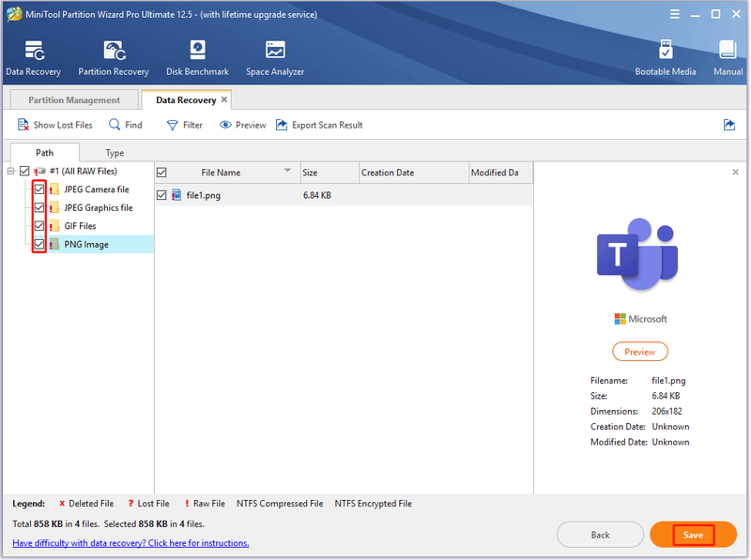Open the data recovery instructions link
This screenshot has width=751, height=560.
(x=130, y=543)
